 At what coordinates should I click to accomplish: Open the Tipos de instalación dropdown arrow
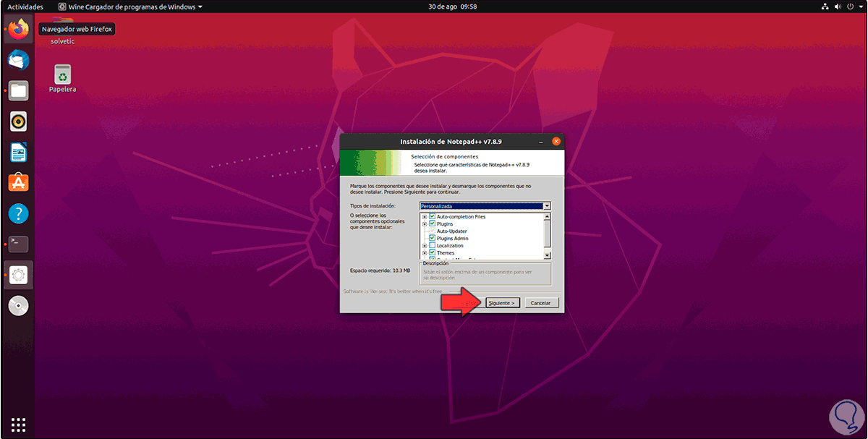pyautogui.click(x=547, y=206)
